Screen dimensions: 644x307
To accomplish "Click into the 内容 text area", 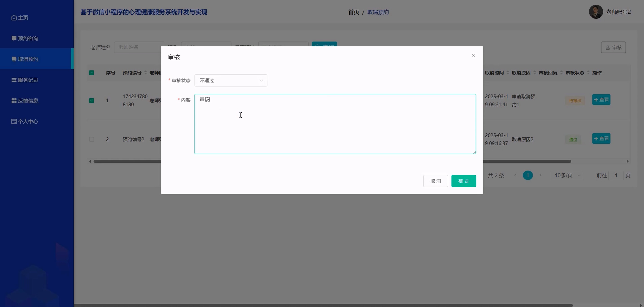I will 335,124.
